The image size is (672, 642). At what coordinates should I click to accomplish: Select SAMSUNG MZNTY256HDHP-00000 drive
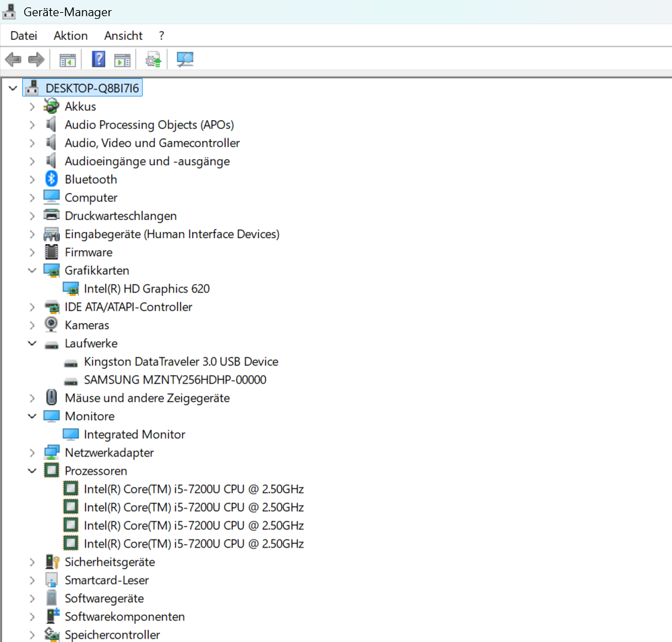[x=175, y=380]
